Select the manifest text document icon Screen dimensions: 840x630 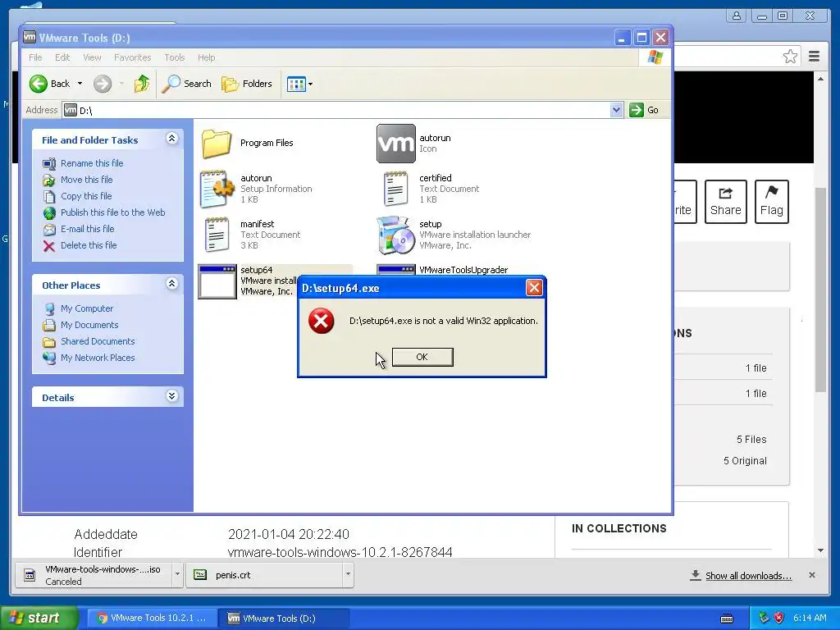[217, 235]
